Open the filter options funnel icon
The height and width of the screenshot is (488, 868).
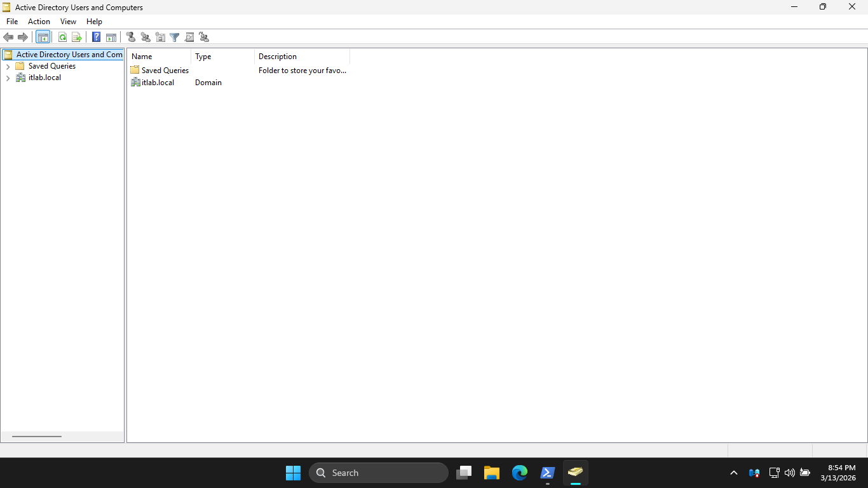coord(175,37)
